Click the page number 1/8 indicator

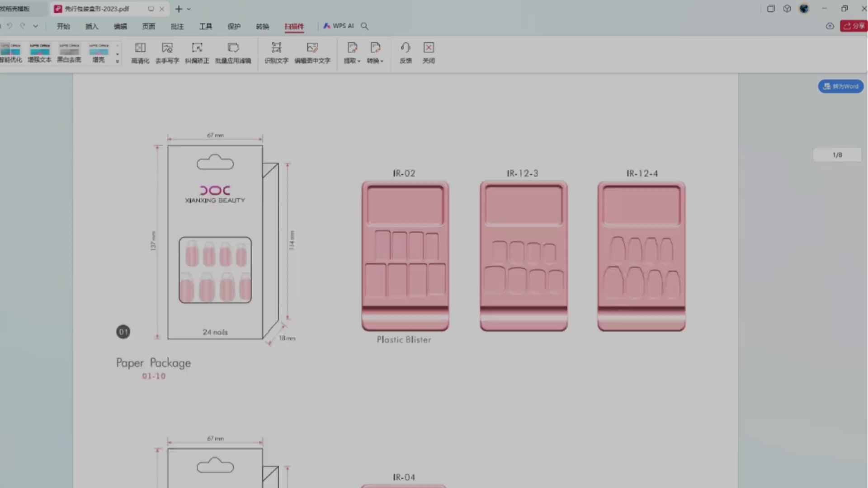pyautogui.click(x=837, y=155)
